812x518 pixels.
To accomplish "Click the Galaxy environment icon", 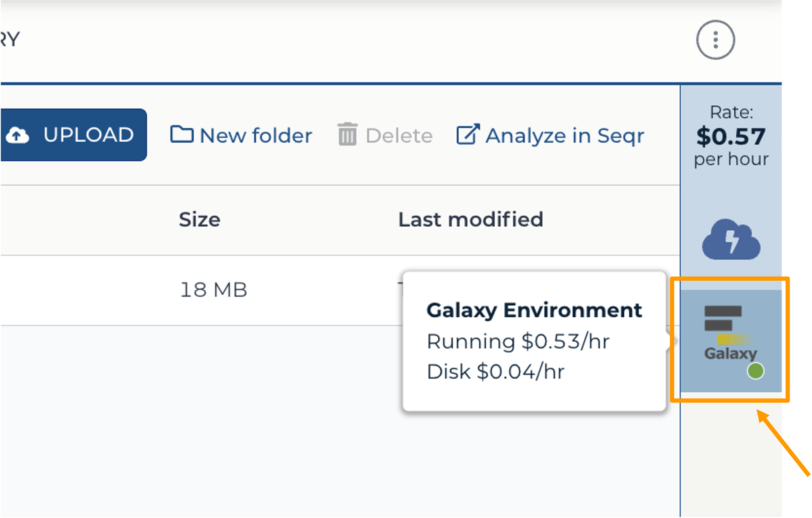I will 731,341.
